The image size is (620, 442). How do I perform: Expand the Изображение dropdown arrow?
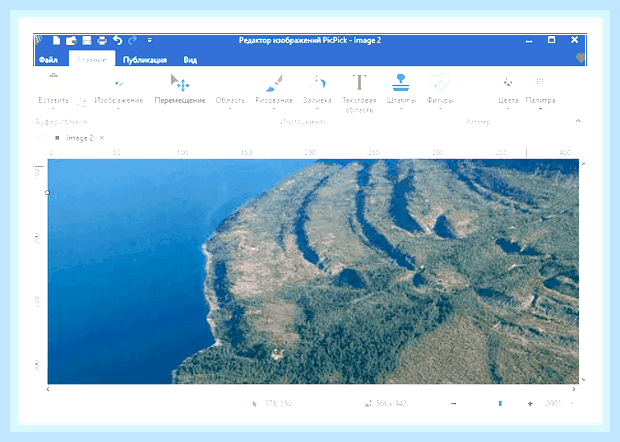click(118, 108)
